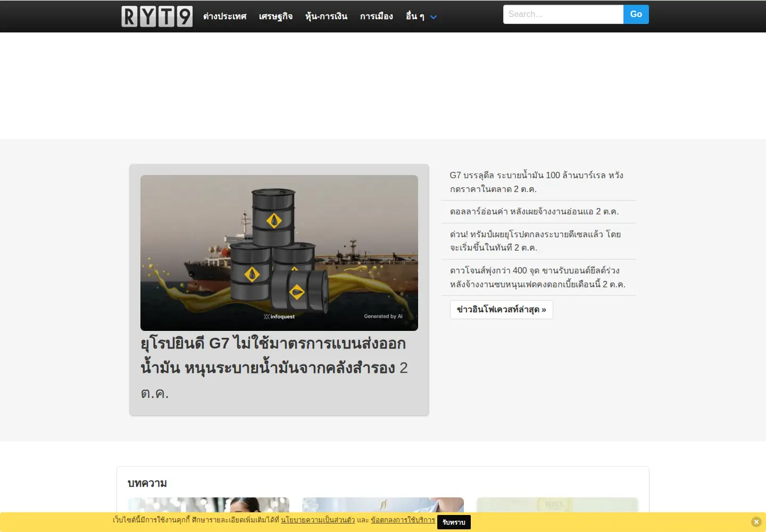The height and width of the screenshot is (532, 766).
Task: Read G7 บรรลุดีล ระบายน้ำมัน 100 ล้านบาร์เรล
Action: (x=537, y=182)
